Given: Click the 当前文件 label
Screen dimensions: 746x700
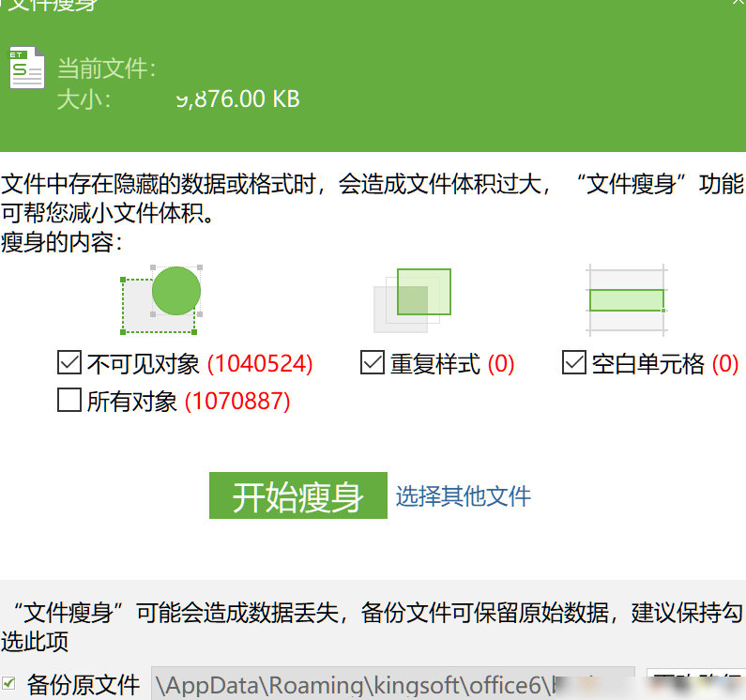Looking at the screenshot, I should tap(107, 68).
